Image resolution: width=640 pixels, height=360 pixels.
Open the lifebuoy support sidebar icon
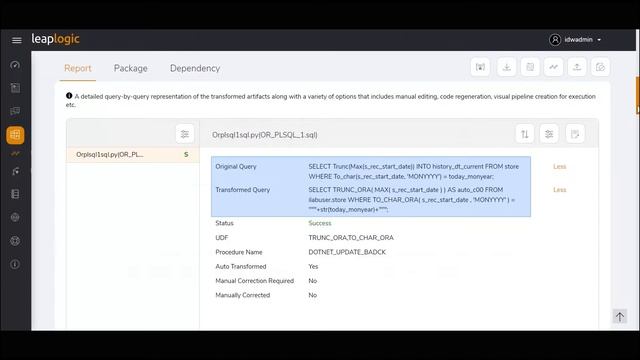pos(15,241)
